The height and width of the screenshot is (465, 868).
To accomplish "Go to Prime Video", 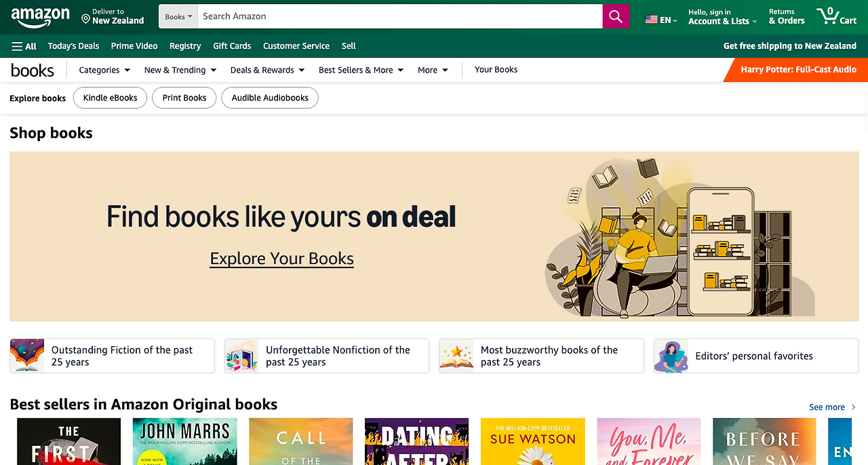I will 134,46.
